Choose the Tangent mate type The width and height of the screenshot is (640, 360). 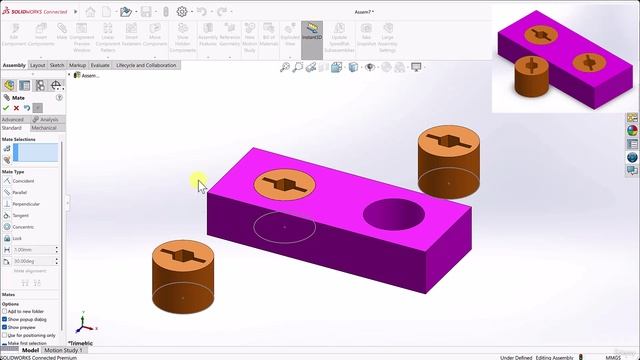[x=16, y=215]
